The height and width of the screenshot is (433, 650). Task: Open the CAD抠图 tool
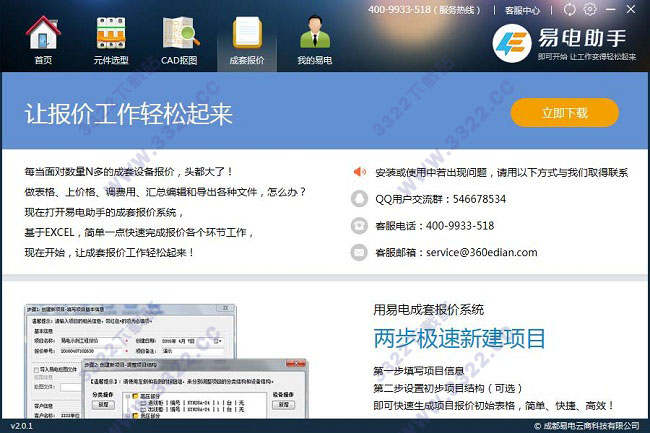click(179, 40)
